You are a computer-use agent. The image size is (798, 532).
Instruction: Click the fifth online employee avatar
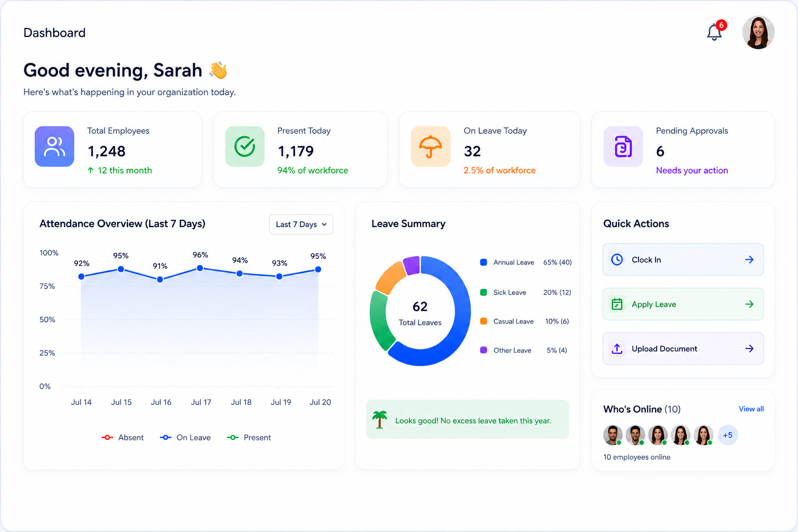coord(703,435)
